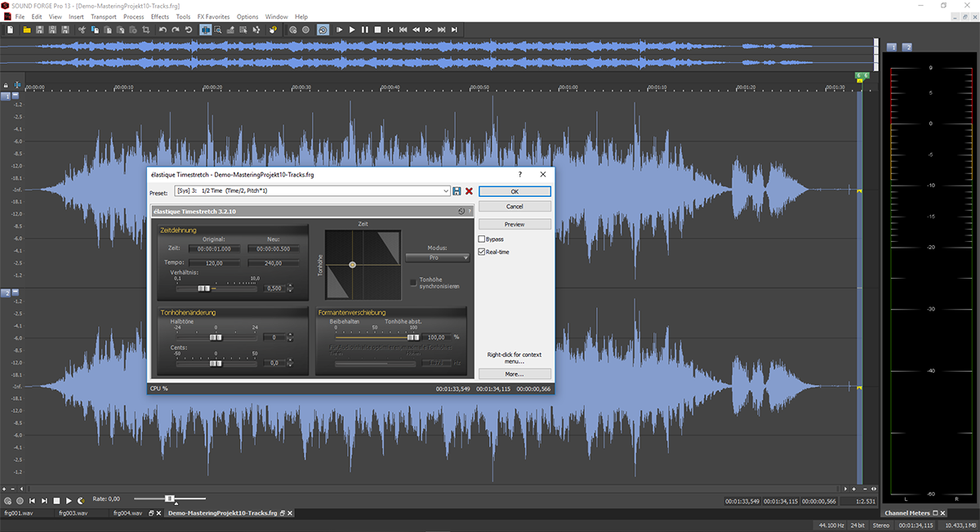Click the Fast Forward transport icon
Screen dimensions: 980x532
tap(429, 29)
